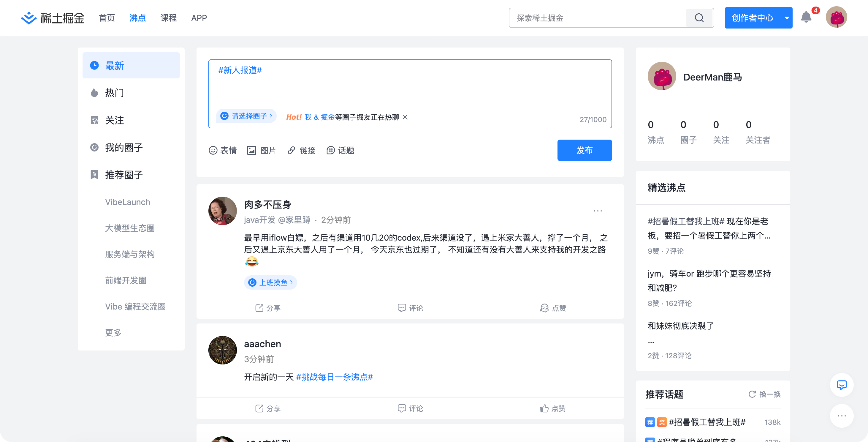Screen dimensions: 868x442
Task: Expand 更多 circles in sidebar
Action: tap(113, 333)
